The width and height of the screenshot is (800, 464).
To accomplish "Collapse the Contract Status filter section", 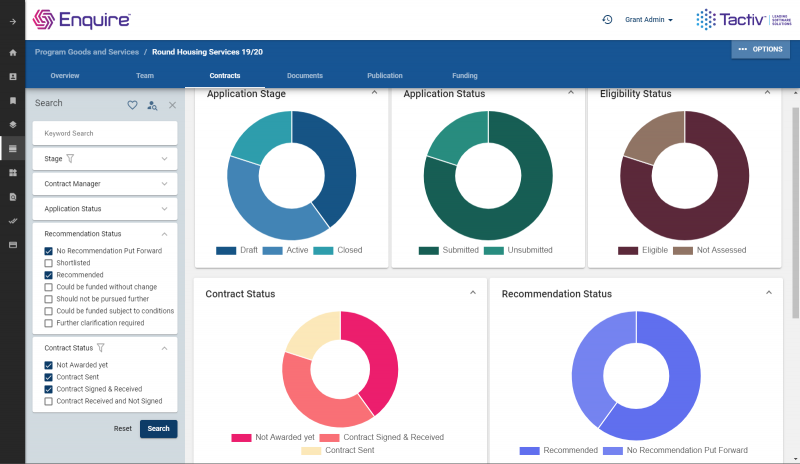I will coord(164,348).
